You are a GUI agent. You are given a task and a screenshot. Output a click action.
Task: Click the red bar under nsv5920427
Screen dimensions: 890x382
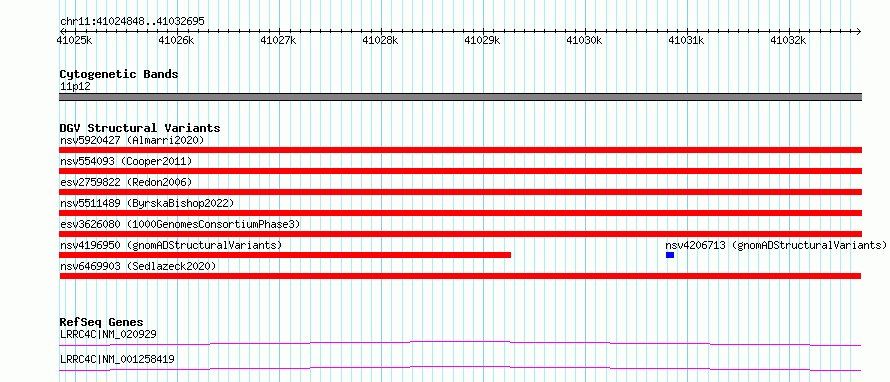point(460,150)
